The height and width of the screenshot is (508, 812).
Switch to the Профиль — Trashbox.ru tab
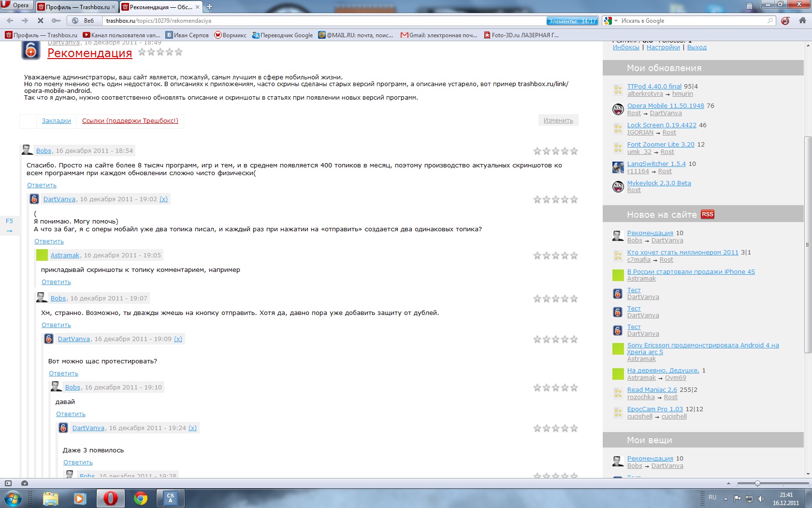click(x=76, y=7)
